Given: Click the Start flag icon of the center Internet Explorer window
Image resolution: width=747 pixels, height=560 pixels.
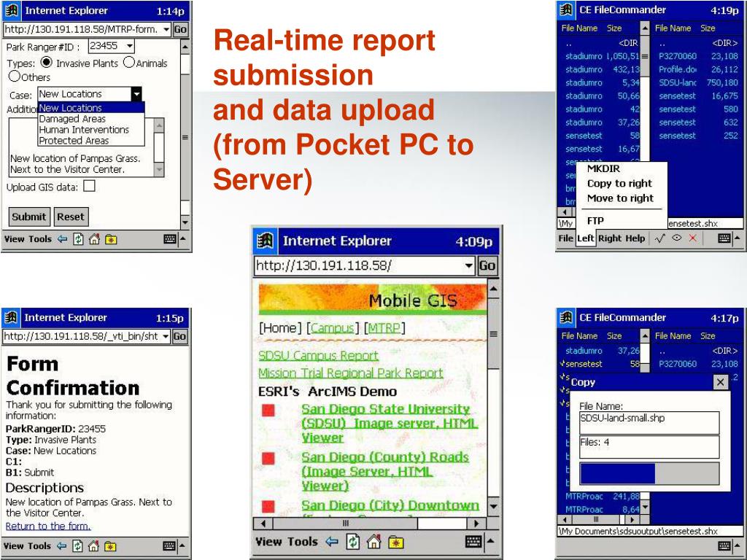Looking at the screenshot, I should (265, 241).
